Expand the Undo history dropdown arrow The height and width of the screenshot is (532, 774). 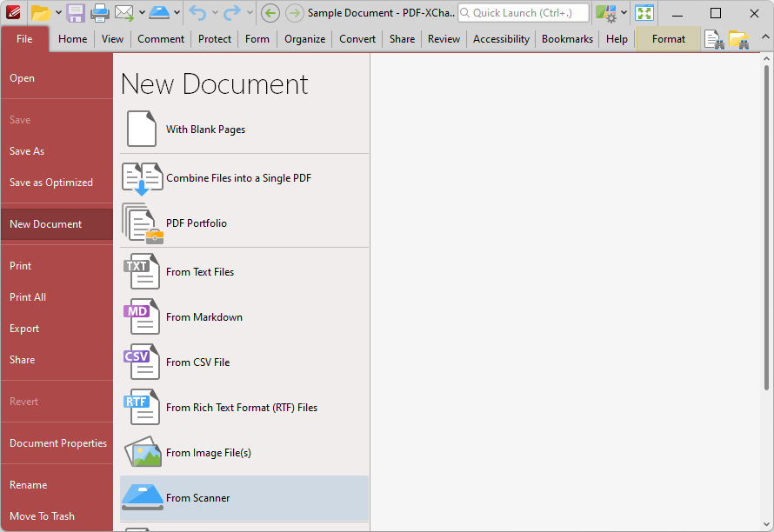[215, 13]
